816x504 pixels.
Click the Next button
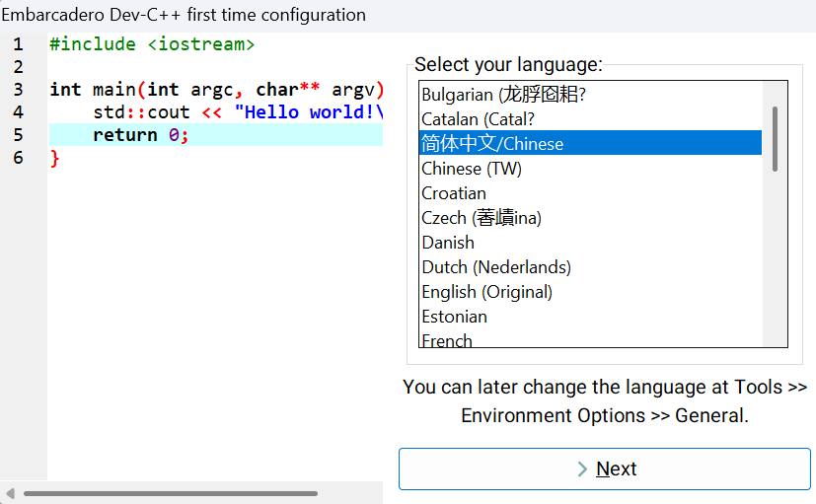point(604,468)
